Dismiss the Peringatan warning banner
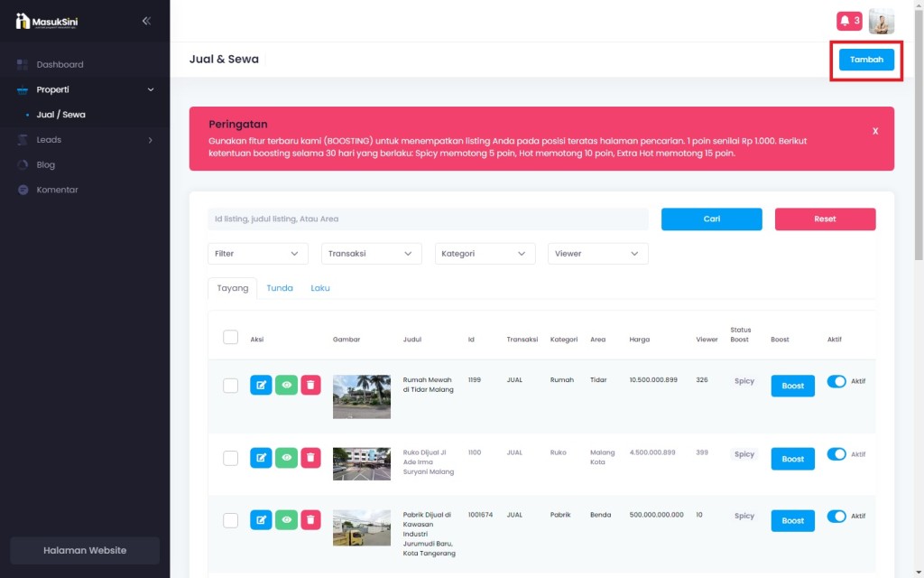 (874, 131)
